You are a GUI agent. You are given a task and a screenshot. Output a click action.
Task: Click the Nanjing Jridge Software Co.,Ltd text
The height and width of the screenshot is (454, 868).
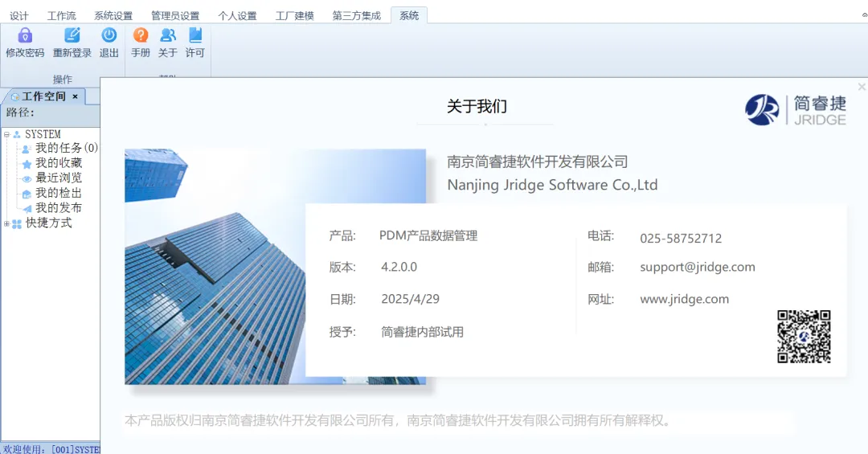click(552, 185)
